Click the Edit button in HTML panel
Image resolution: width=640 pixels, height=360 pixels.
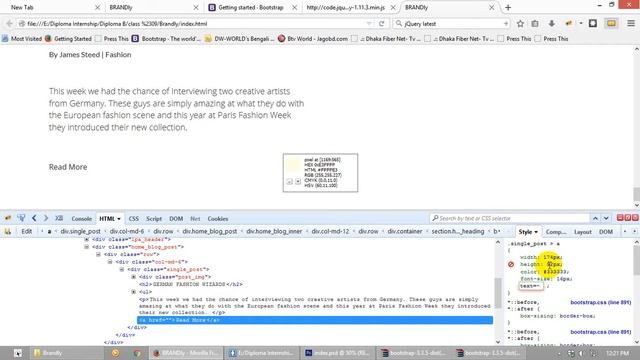coord(27,231)
